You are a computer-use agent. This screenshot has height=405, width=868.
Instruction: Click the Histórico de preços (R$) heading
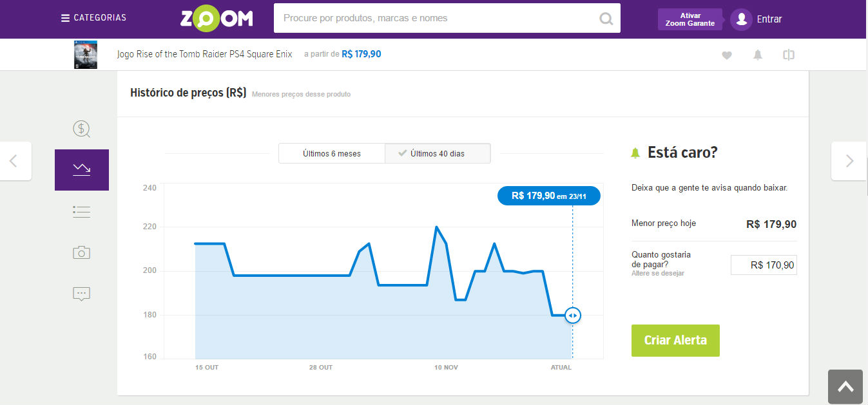tap(188, 93)
